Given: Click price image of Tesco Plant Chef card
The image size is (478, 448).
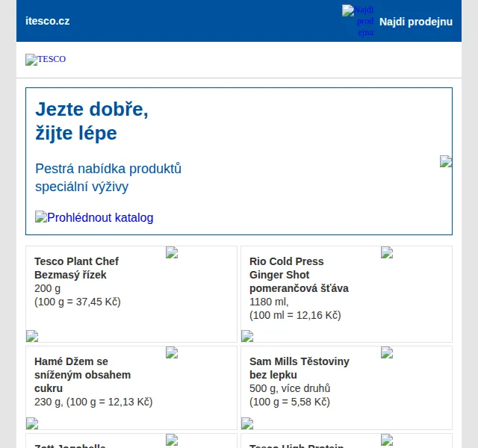Looking at the screenshot, I should click(32, 336).
